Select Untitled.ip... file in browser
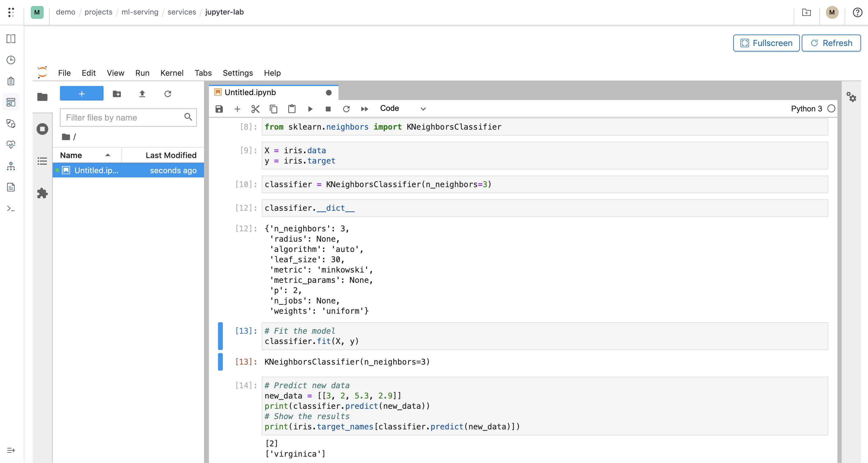This screenshot has height=463, width=868. [x=128, y=170]
